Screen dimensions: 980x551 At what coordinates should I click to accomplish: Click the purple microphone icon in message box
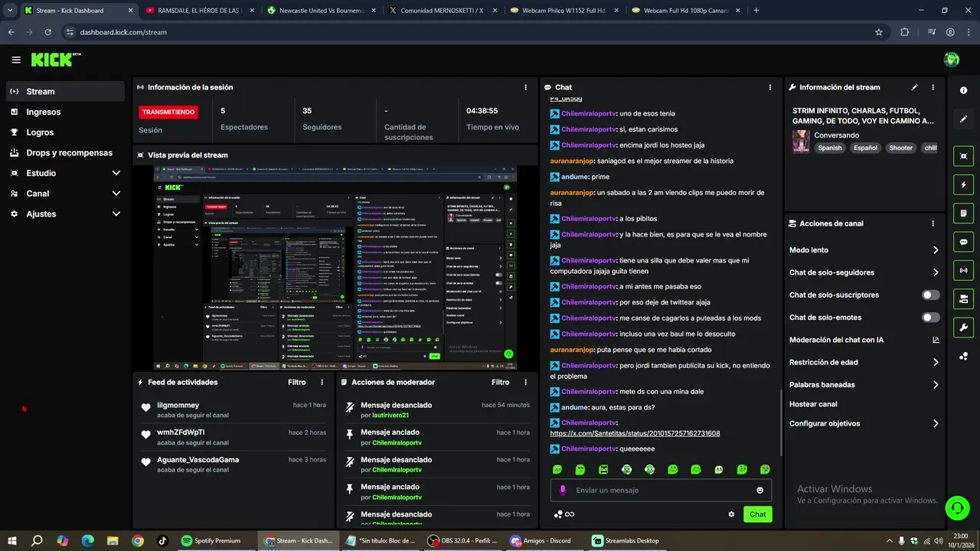563,490
